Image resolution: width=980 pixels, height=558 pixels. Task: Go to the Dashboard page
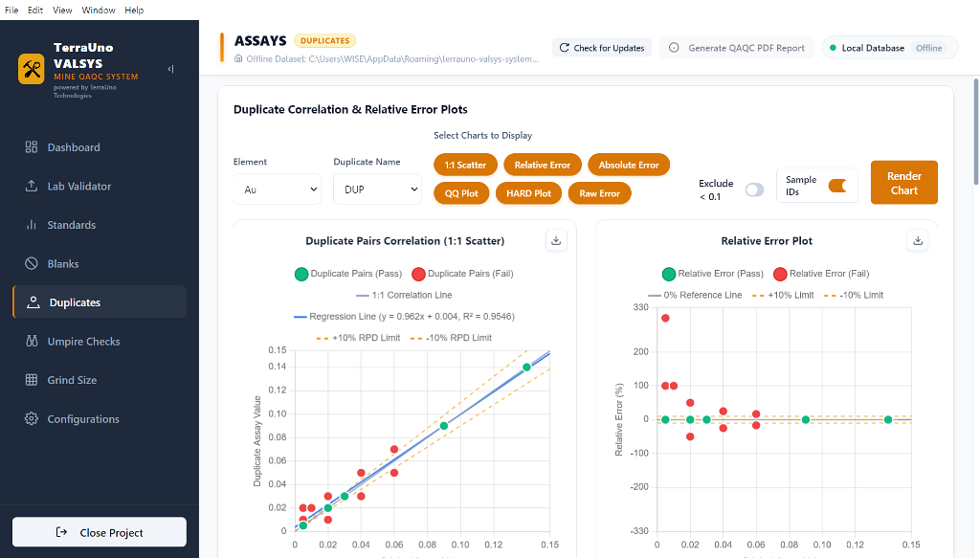click(100, 146)
